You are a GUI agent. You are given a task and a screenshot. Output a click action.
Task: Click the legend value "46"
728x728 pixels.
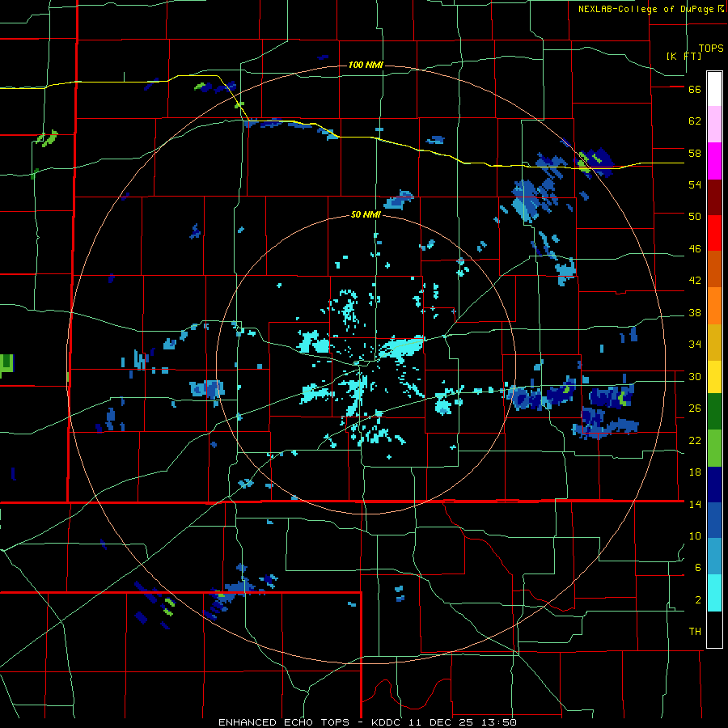(x=695, y=249)
